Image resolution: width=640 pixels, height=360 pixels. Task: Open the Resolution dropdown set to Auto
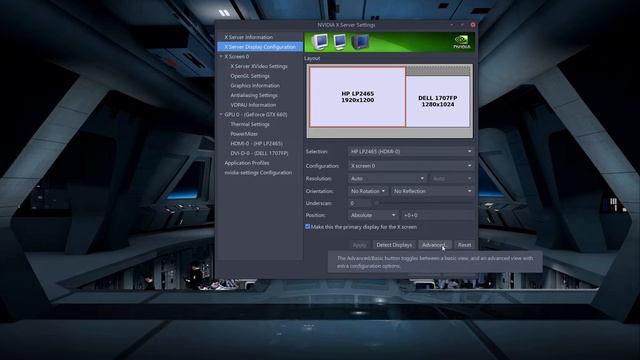[x=387, y=178]
